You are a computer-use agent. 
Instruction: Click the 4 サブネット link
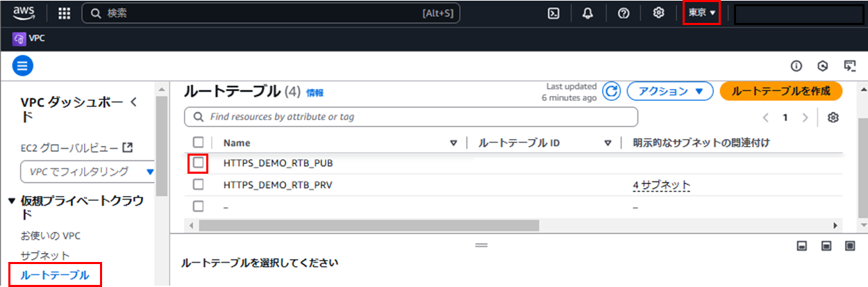point(662,185)
